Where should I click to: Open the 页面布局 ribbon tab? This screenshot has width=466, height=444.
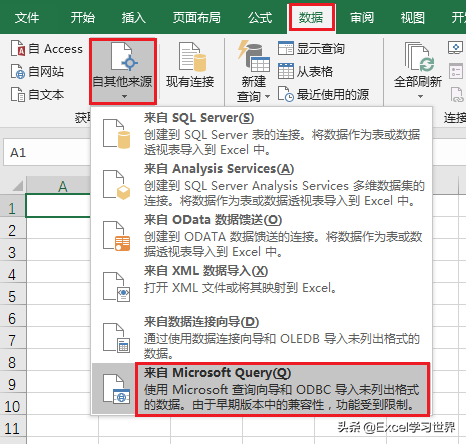coord(197,18)
